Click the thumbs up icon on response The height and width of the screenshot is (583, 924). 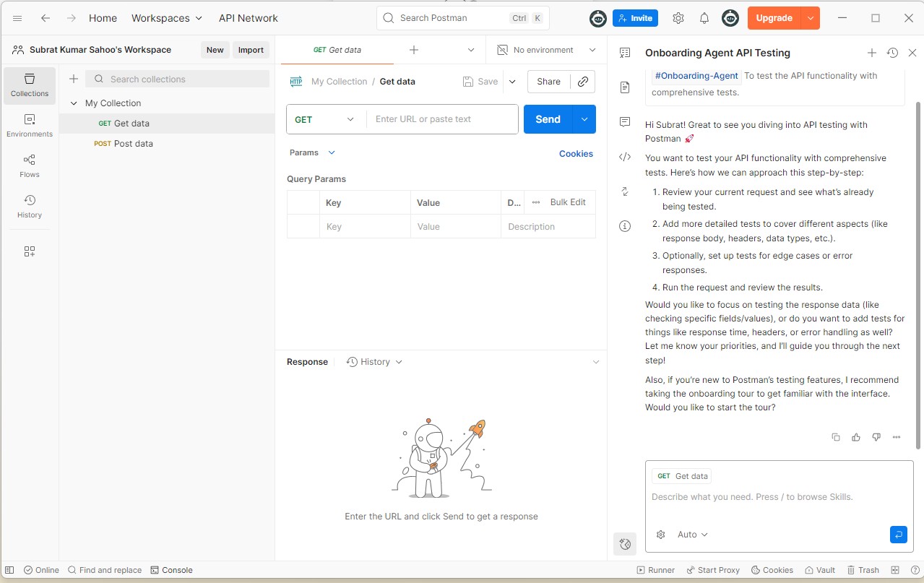point(856,437)
